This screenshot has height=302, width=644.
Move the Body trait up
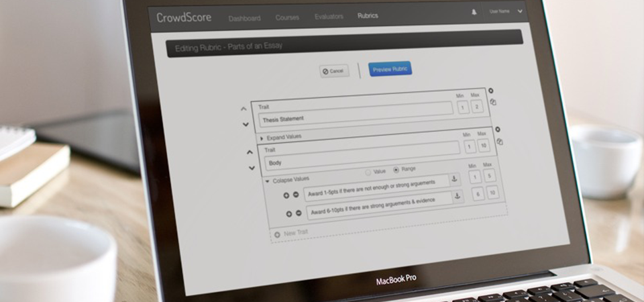(250, 152)
